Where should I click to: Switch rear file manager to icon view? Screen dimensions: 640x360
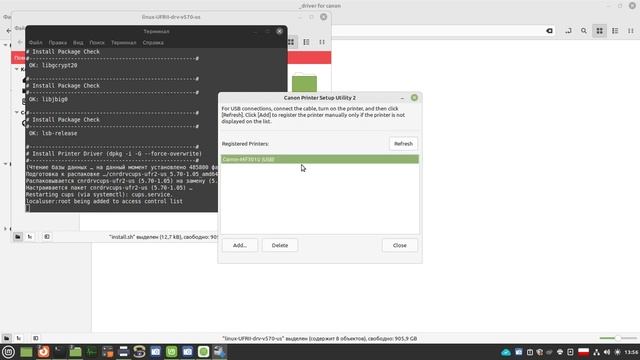pyautogui.click(x=599, y=31)
